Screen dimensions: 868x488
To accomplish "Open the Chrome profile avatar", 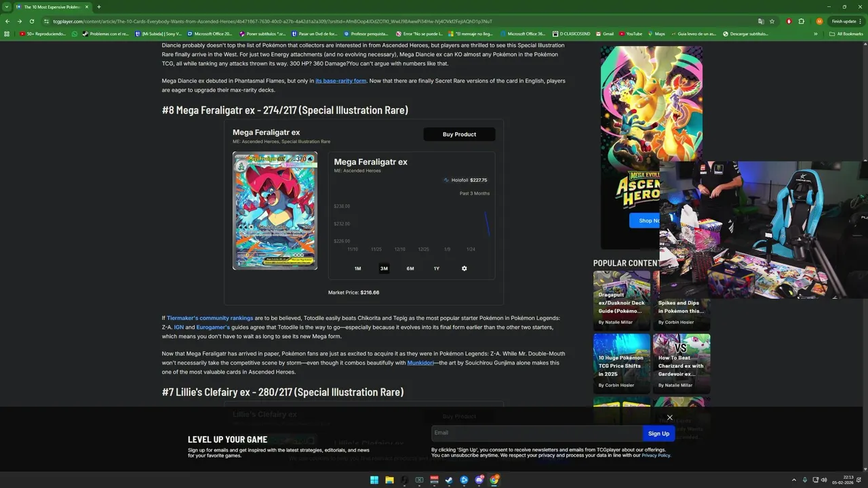I will (x=819, y=21).
